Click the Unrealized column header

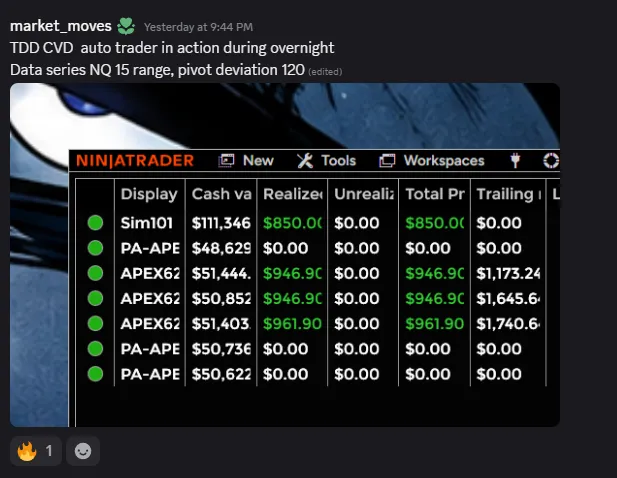click(364, 194)
